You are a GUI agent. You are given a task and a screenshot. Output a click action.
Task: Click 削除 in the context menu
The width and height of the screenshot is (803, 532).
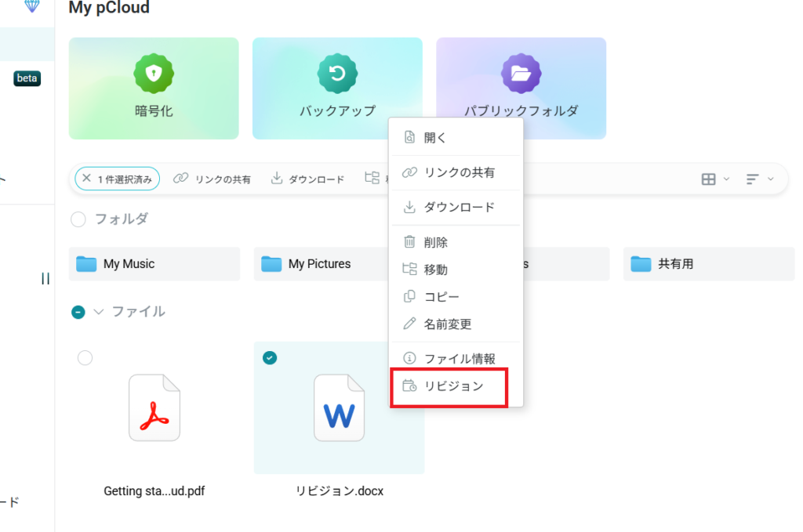(436, 243)
